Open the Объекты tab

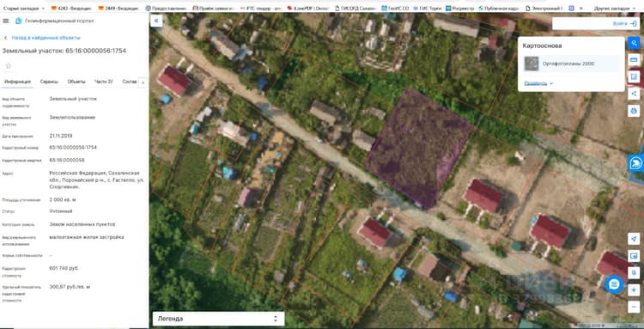click(x=76, y=82)
